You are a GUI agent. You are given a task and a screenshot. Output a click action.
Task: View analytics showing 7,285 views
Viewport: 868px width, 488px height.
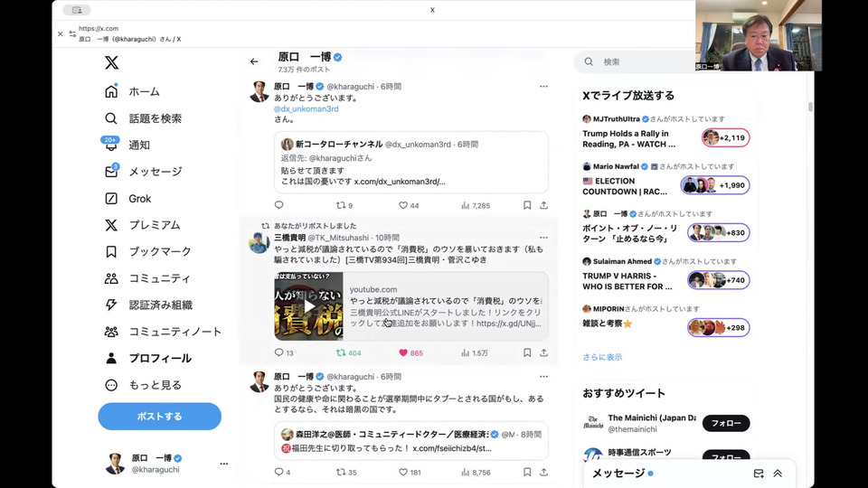click(x=476, y=205)
